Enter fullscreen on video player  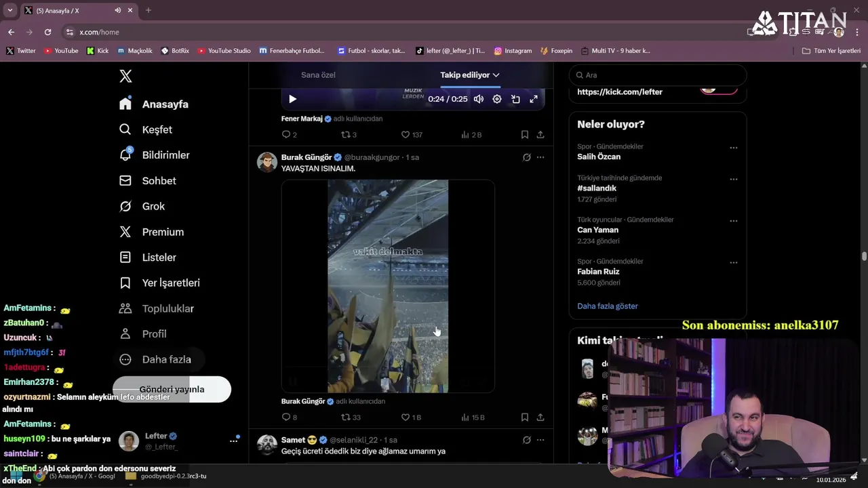click(534, 99)
